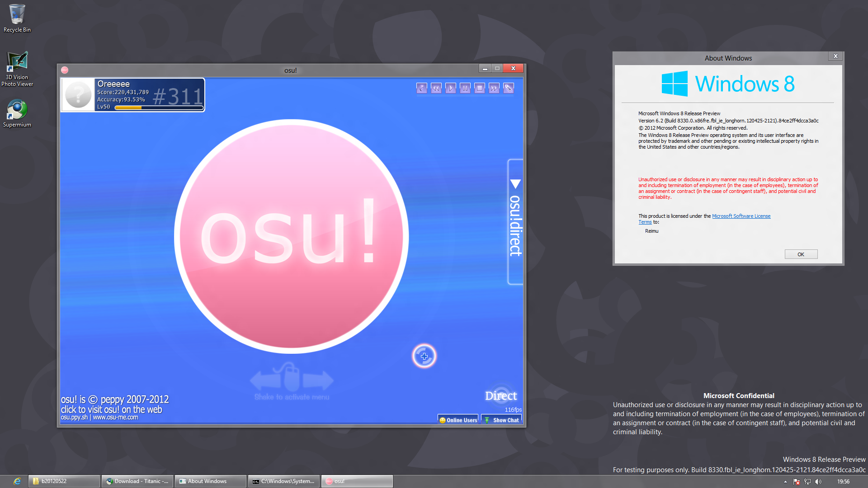868x488 pixels.
Task: Maximize the osu! window
Action: (497, 68)
